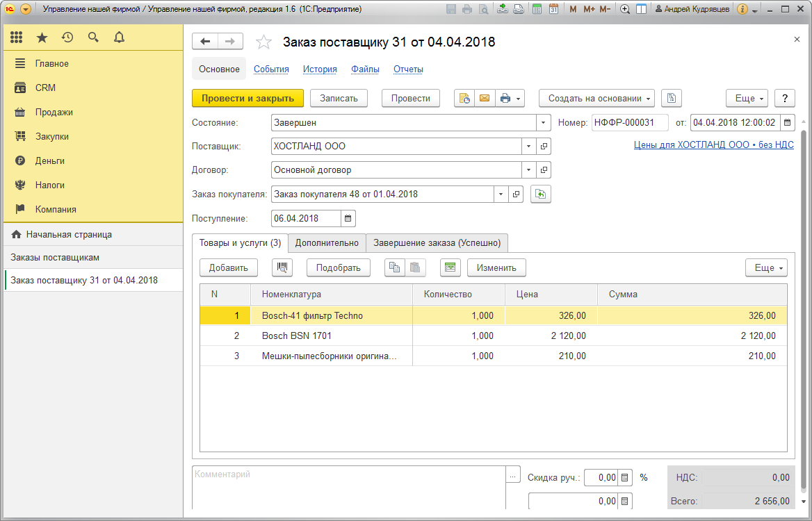812x521 pixels.
Task: Click the Номер field НФФР-000031
Action: click(630, 123)
